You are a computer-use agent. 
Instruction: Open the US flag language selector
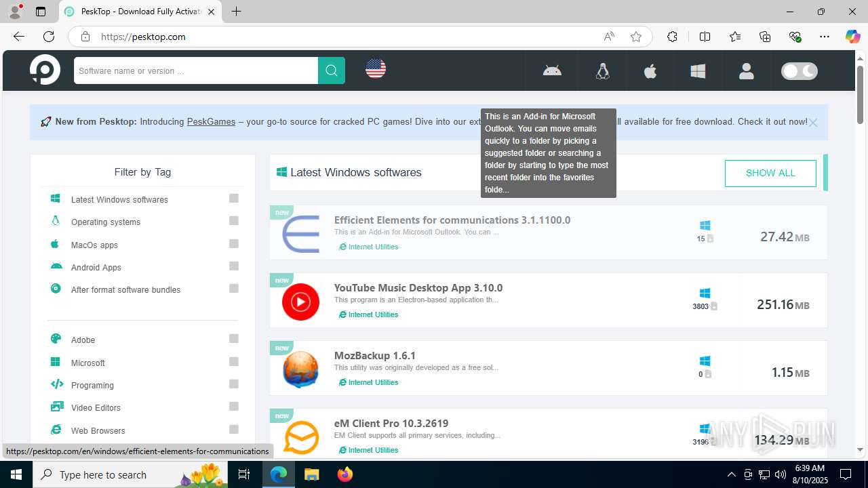pos(376,68)
